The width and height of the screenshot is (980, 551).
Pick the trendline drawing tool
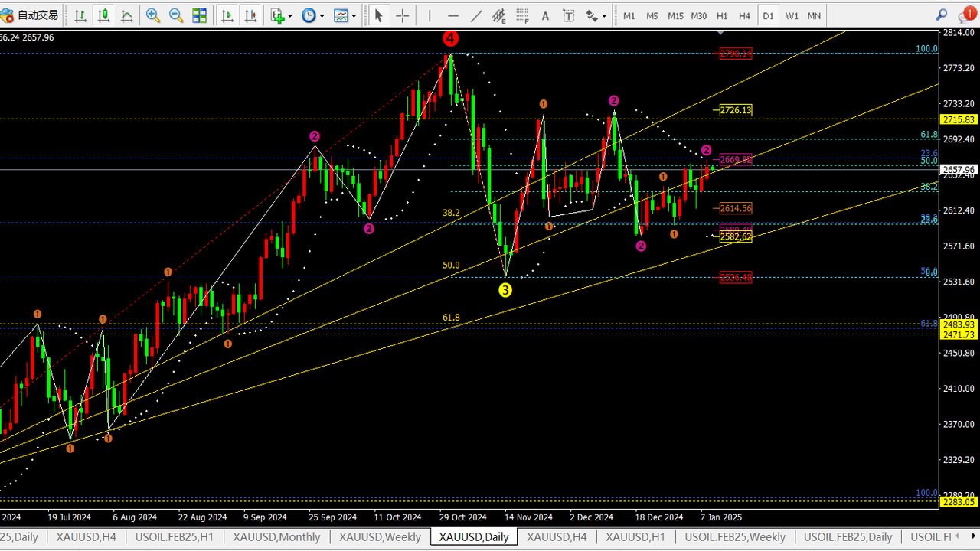tap(475, 15)
